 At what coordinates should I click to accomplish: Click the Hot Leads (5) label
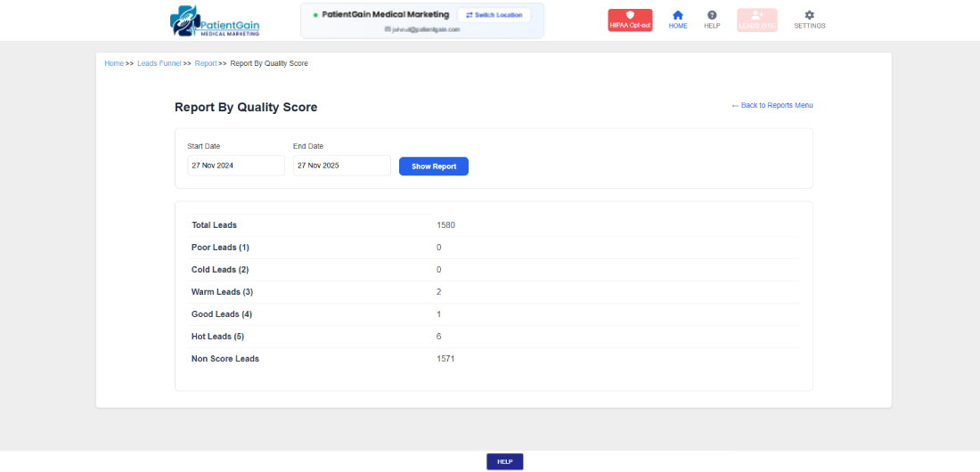coord(217,337)
